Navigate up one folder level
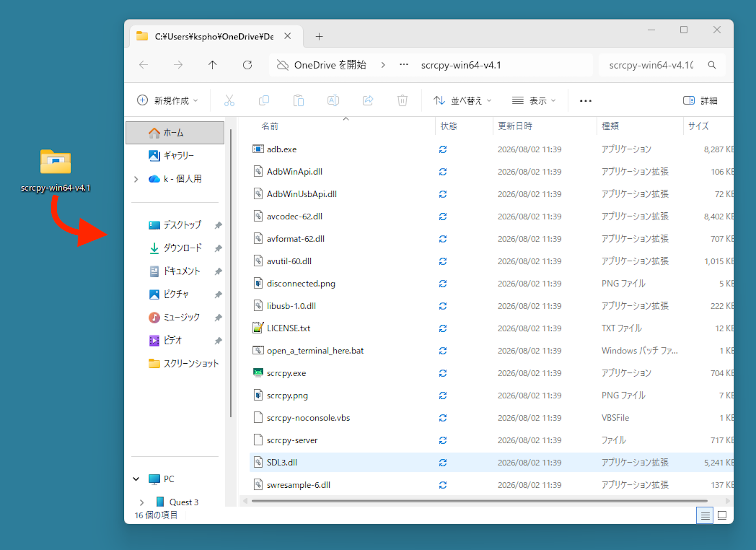This screenshot has height=550, width=756. (x=213, y=65)
